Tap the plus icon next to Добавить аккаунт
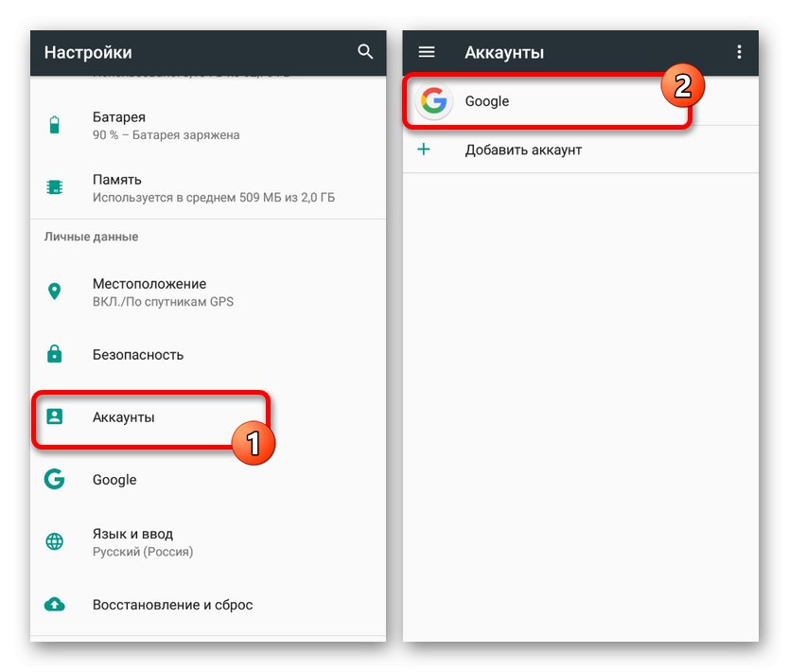The height and width of the screenshot is (672, 789). (x=426, y=149)
